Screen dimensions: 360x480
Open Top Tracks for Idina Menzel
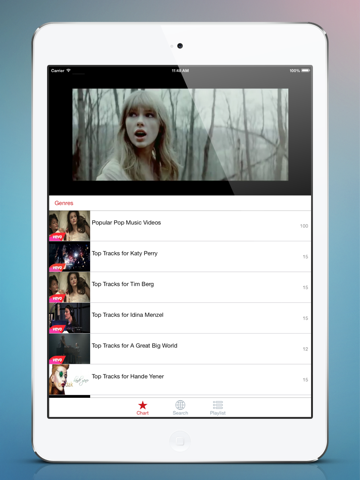click(x=180, y=318)
